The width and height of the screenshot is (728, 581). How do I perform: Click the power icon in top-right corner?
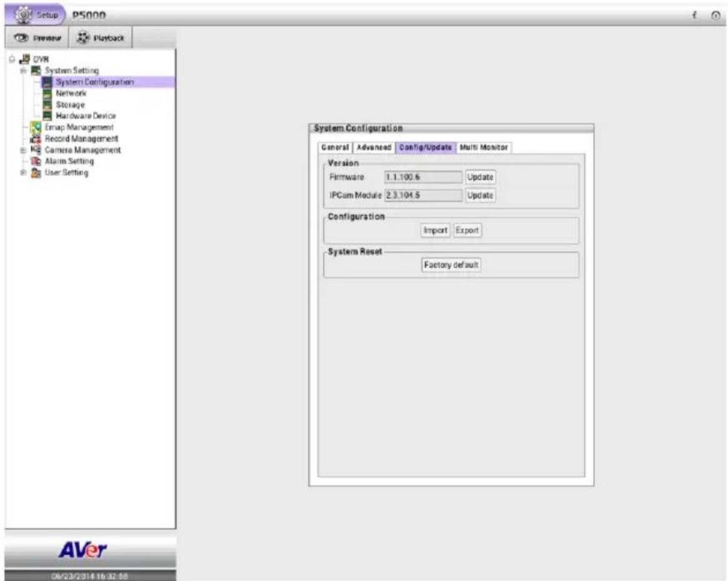(716, 16)
